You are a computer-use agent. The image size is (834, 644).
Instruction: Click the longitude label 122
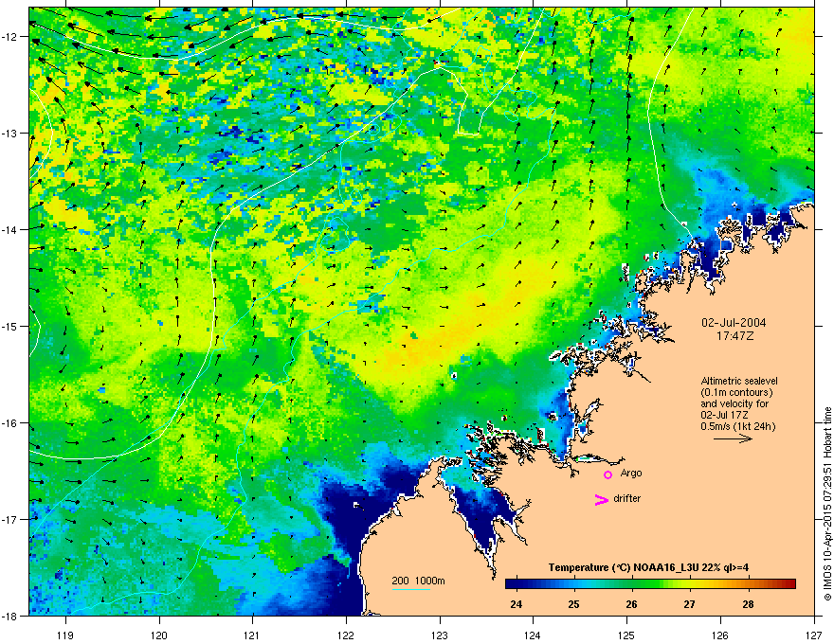[x=346, y=635]
